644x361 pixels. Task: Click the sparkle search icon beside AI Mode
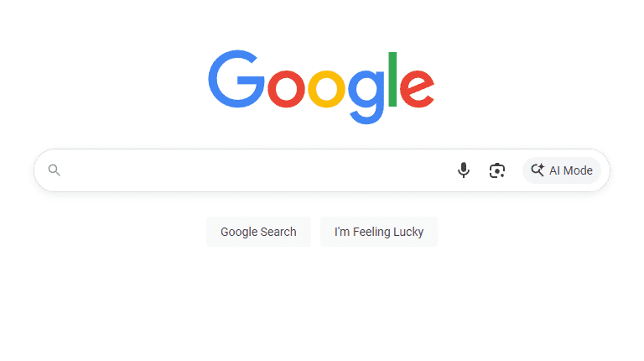(538, 170)
